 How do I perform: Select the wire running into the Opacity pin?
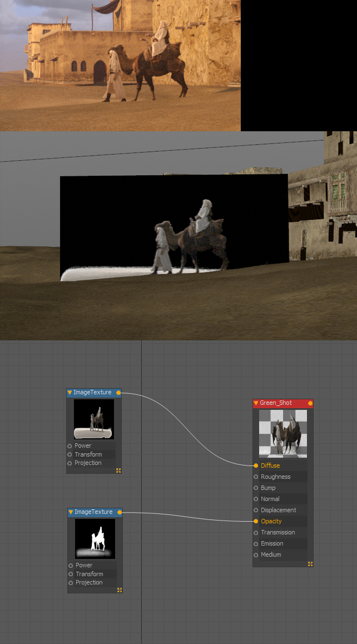point(189,516)
